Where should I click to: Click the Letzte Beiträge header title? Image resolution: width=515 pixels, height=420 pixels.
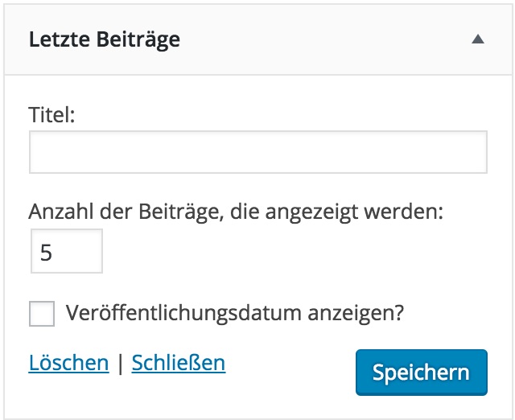pos(104,39)
